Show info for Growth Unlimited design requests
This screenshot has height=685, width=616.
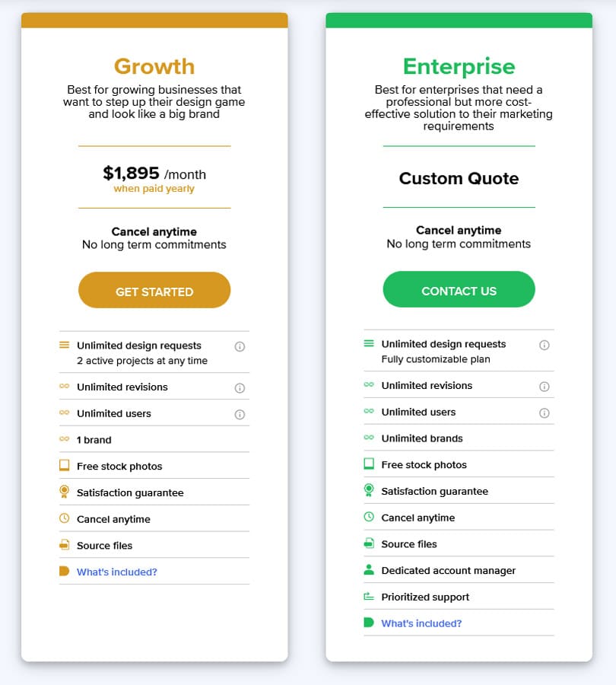click(x=240, y=346)
